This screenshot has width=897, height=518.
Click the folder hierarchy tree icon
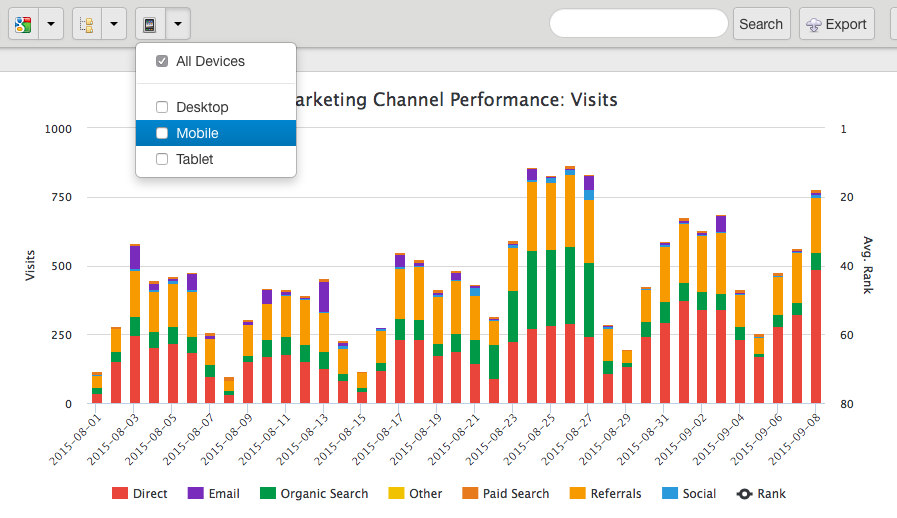[87, 24]
